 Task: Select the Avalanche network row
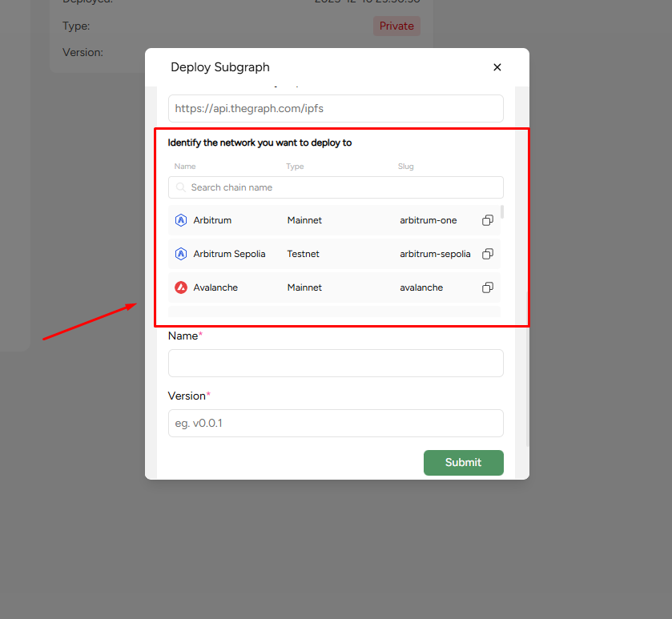coord(334,287)
